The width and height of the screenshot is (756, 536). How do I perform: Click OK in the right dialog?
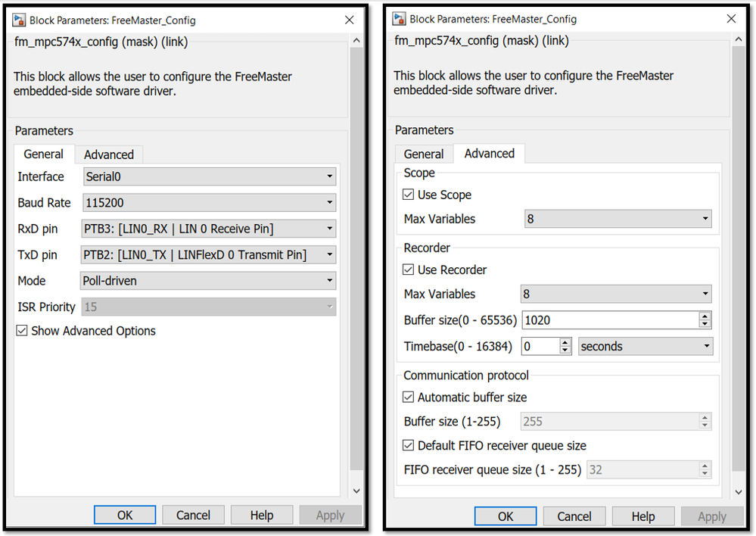pyautogui.click(x=506, y=517)
